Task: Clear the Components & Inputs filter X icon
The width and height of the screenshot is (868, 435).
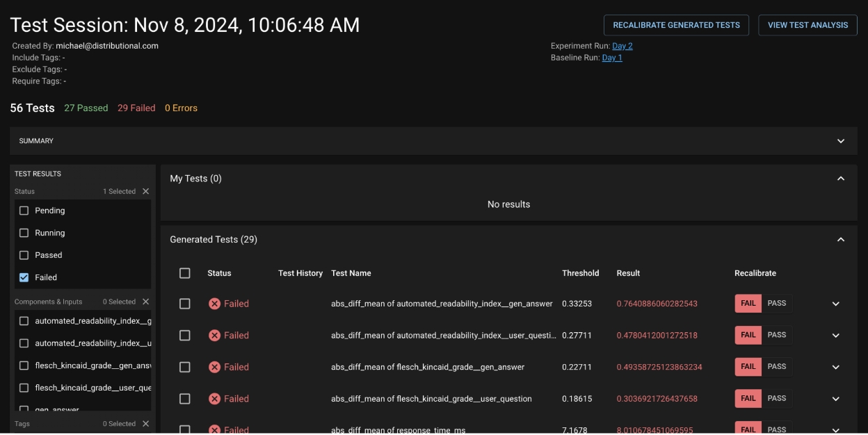Action: click(145, 302)
